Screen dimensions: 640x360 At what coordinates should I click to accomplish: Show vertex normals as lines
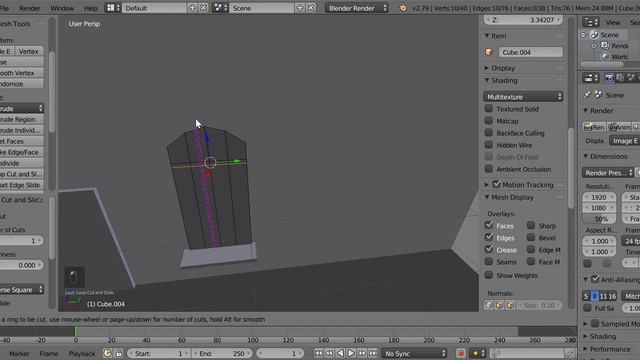[x=489, y=305]
